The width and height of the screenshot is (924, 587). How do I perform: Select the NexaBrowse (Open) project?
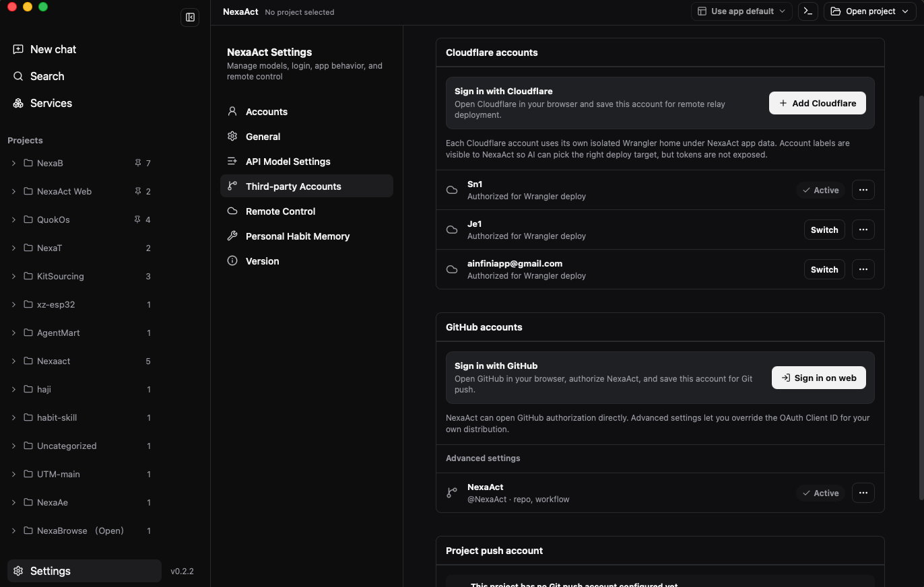click(x=81, y=530)
